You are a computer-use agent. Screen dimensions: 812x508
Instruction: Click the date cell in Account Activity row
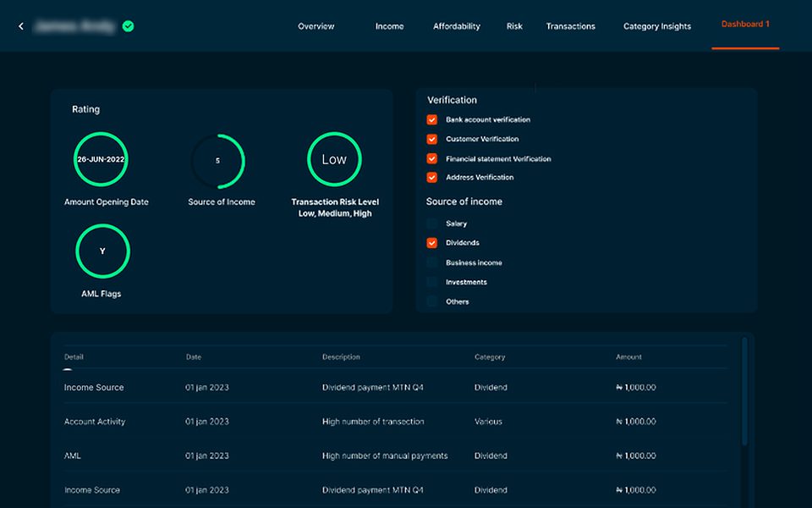pos(206,422)
